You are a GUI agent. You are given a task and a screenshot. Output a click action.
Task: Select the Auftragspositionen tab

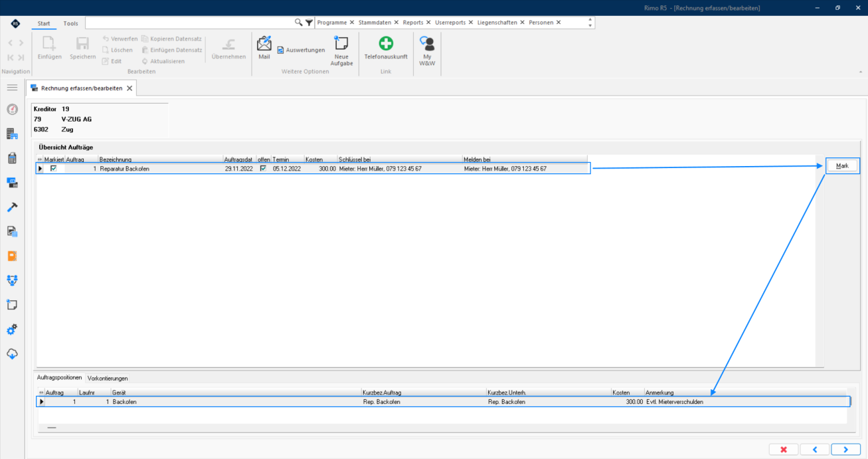[x=59, y=378]
